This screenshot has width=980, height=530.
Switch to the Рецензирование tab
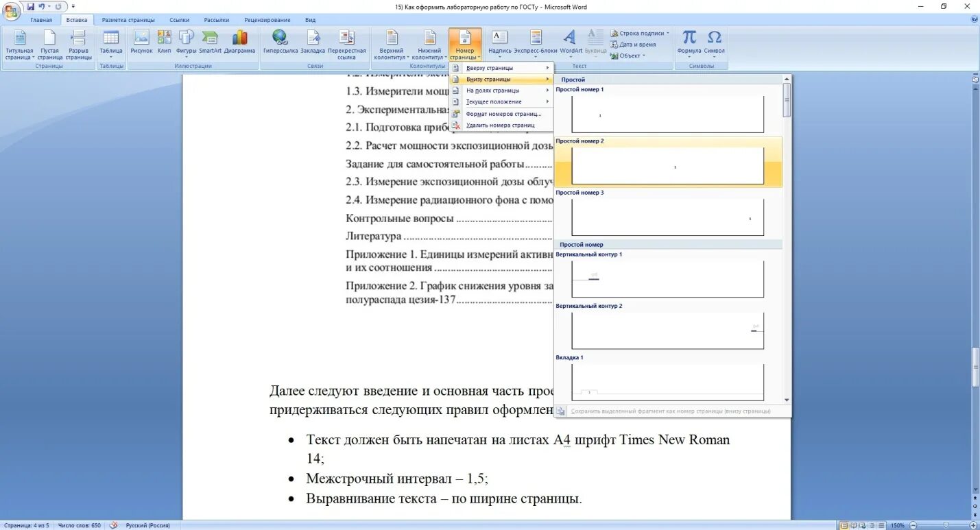[267, 20]
